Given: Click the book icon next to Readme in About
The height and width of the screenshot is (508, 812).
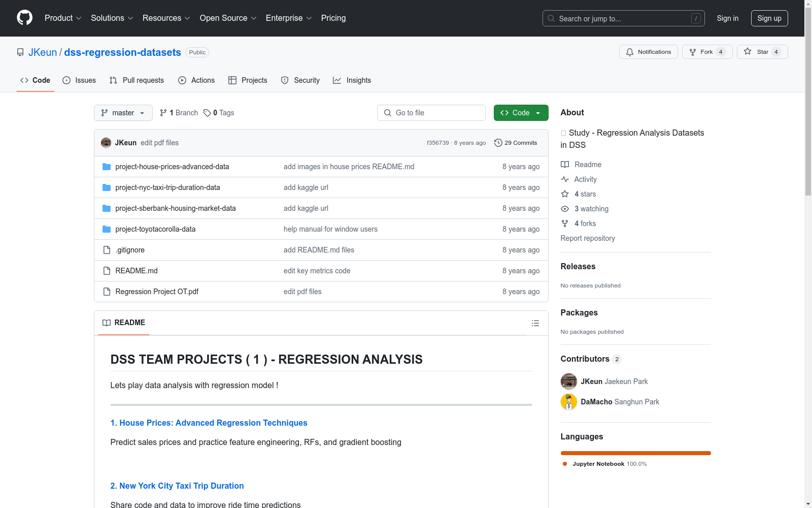Looking at the screenshot, I should [565, 165].
